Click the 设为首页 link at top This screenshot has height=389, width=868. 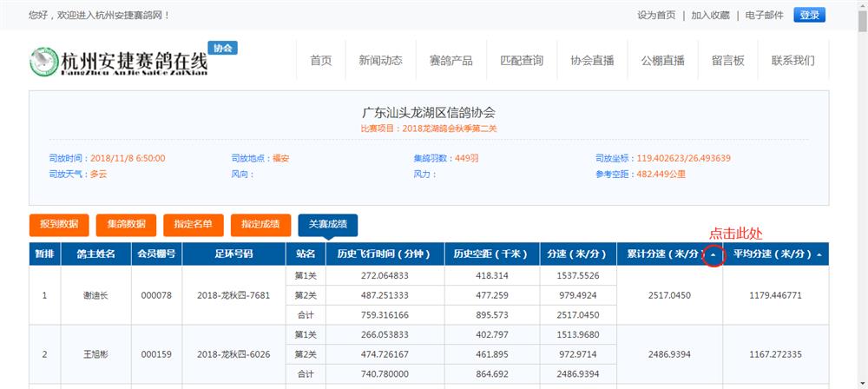(656, 16)
